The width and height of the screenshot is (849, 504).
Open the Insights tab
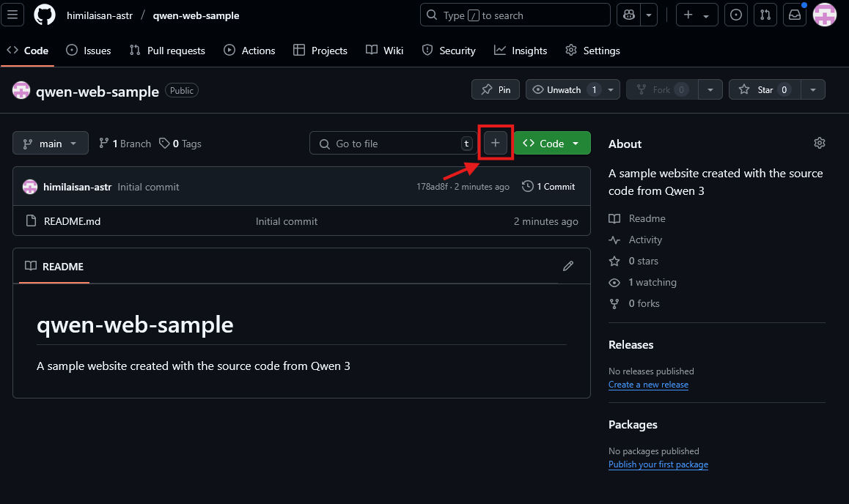(x=521, y=51)
